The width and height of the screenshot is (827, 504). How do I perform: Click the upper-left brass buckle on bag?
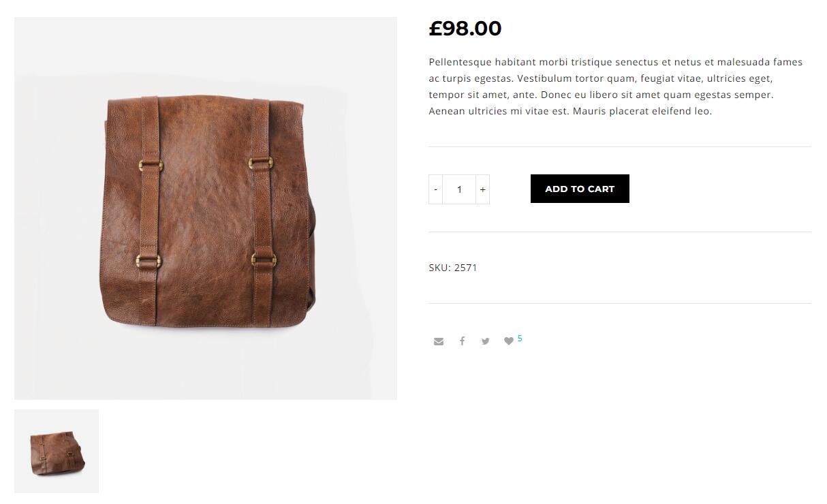coord(149,164)
